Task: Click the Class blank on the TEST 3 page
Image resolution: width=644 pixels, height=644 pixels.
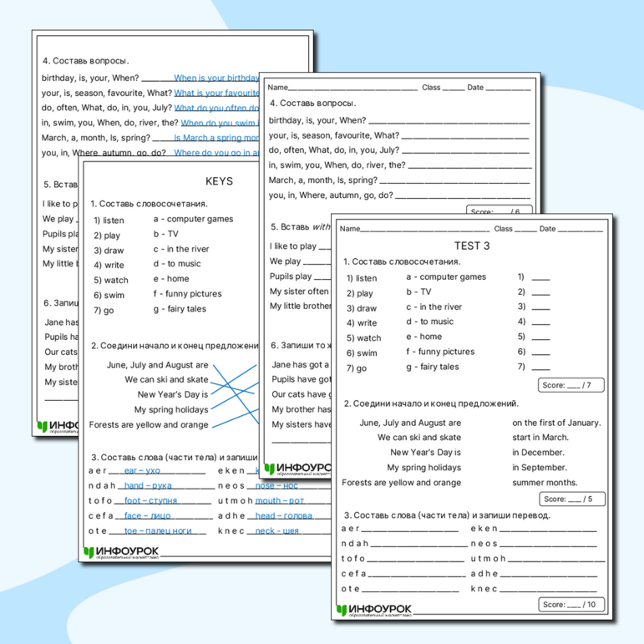Action: [x=525, y=229]
